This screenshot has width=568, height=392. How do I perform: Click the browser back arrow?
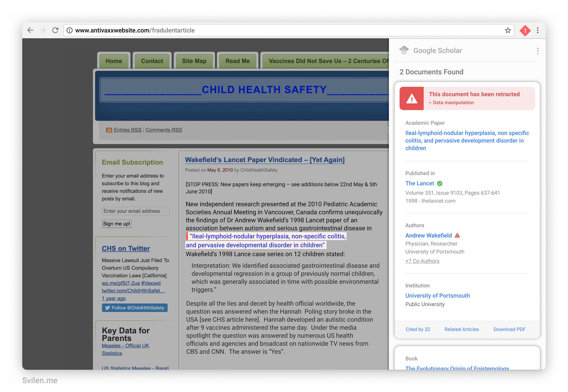point(30,30)
